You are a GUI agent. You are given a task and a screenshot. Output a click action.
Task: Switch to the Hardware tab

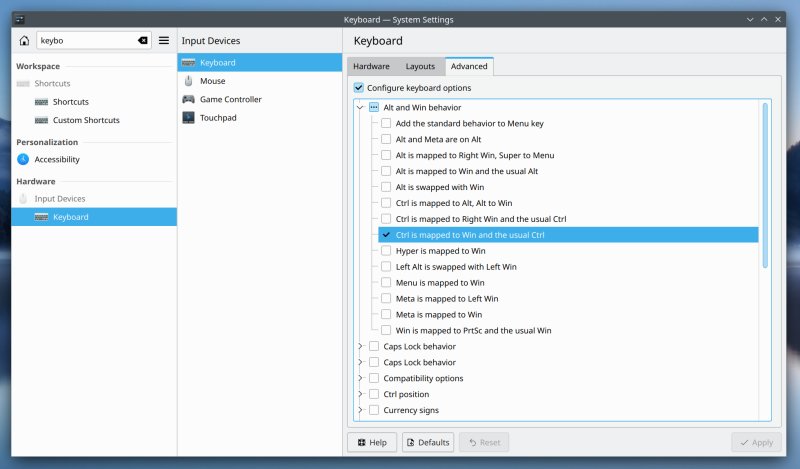pos(371,67)
